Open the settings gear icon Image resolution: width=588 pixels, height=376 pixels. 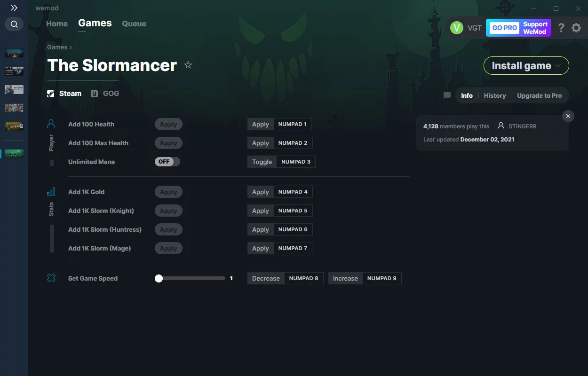click(576, 28)
